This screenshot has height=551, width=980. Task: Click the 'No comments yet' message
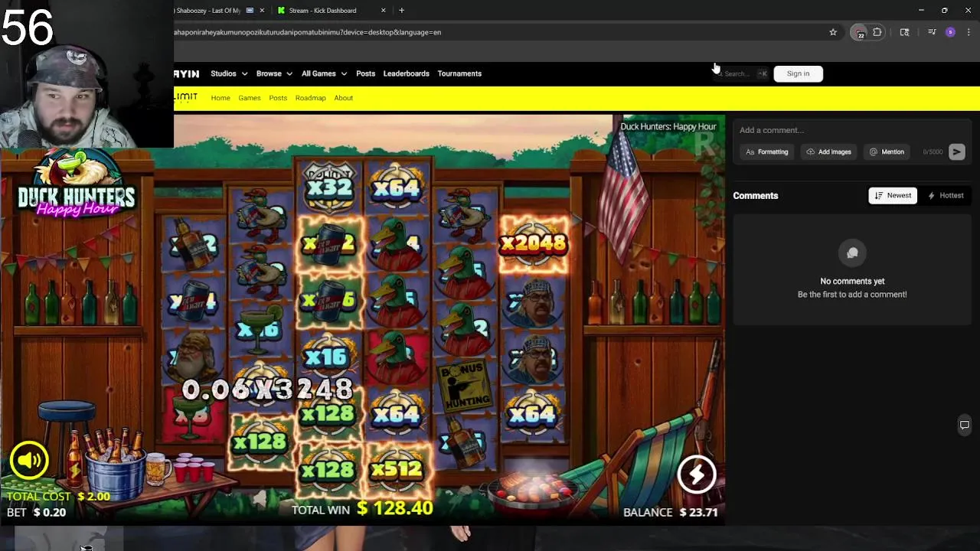point(852,281)
